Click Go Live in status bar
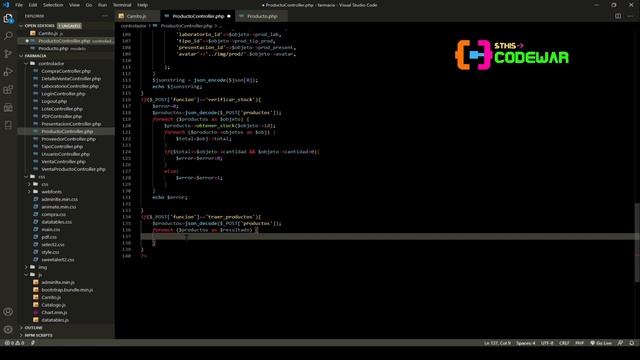Image resolution: width=640 pixels, height=360 pixels. tap(601, 343)
